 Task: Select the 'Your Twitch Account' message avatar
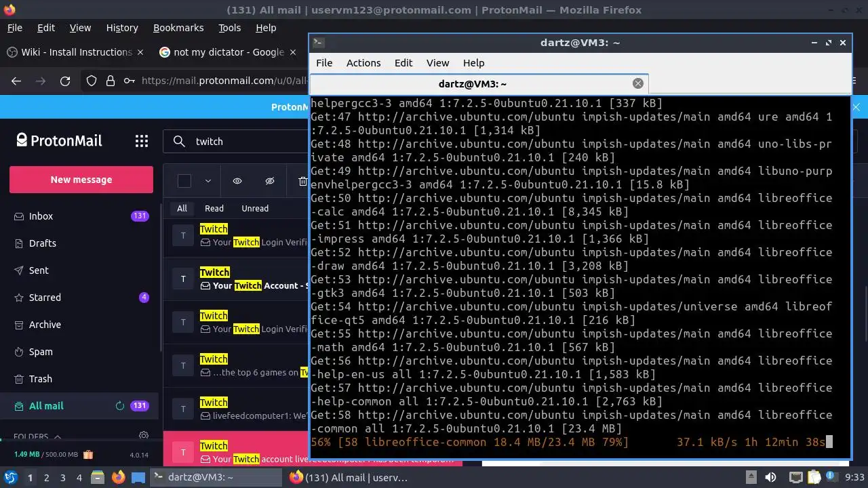coord(183,279)
